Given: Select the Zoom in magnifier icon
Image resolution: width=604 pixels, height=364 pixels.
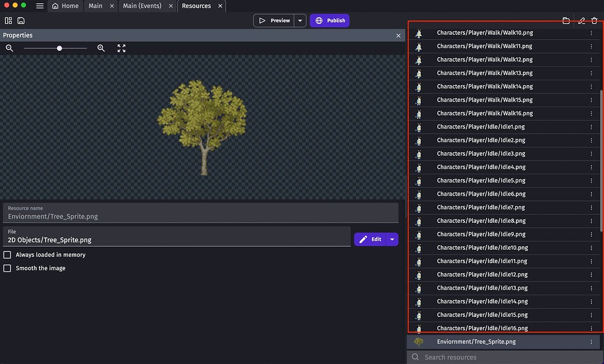Looking at the screenshot, I should coord(101,48).
